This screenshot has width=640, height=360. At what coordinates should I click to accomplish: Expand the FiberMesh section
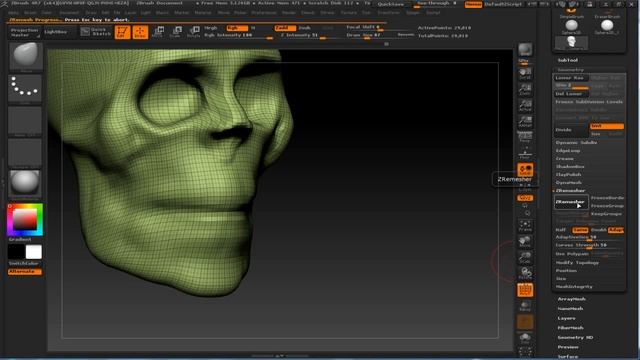(x=570, y=328)
